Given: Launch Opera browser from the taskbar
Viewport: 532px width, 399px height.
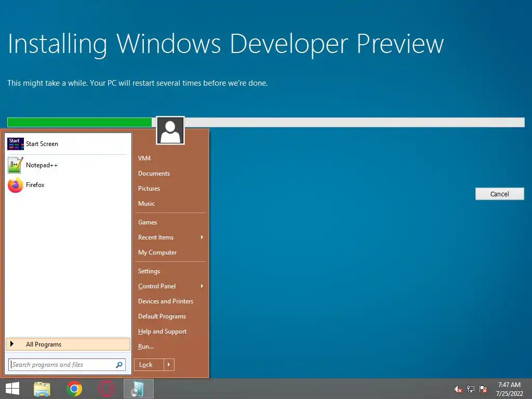Looking at the screenshot, I should [x=106, y=389].
